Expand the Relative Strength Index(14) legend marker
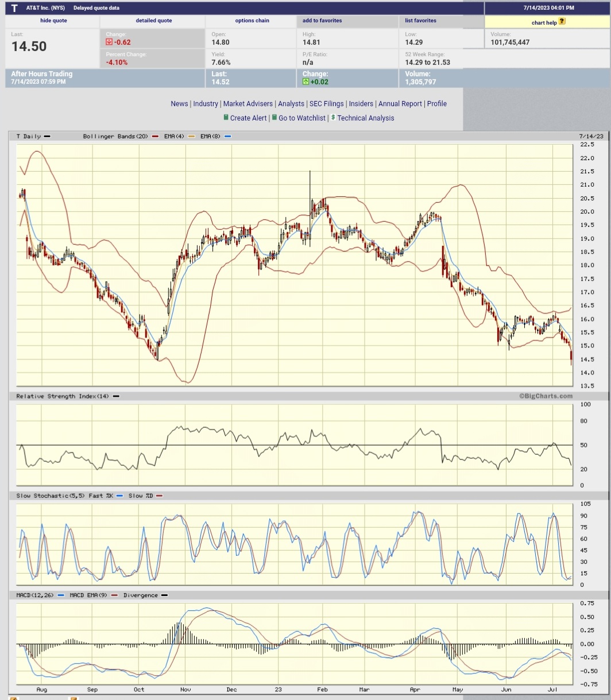This screenshot has width=611, height=700. pos(115,396)
